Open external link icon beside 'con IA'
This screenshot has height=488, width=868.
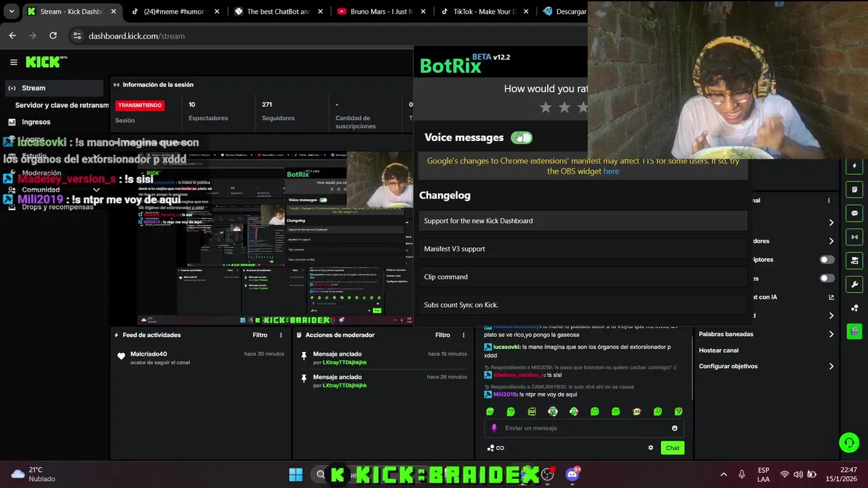[x=831, y=297]
